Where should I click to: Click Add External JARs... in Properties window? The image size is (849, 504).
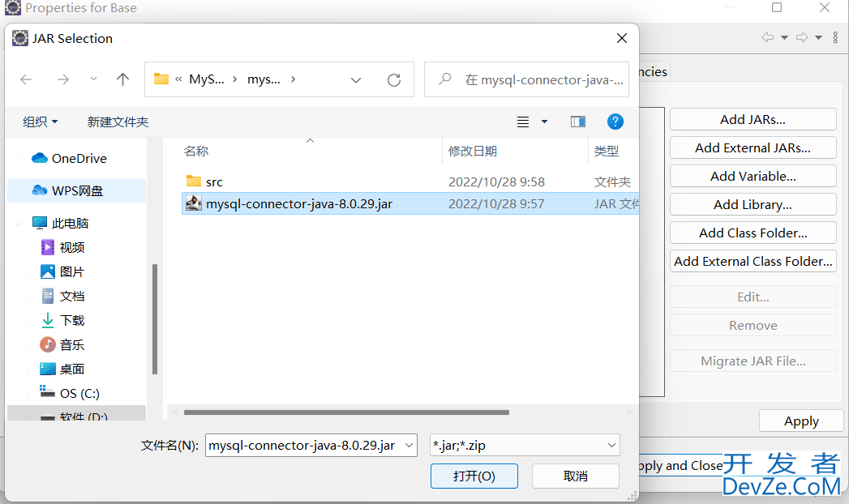coord(753,147)
